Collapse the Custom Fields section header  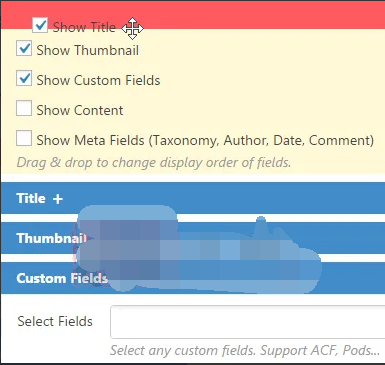coord(193,278)
